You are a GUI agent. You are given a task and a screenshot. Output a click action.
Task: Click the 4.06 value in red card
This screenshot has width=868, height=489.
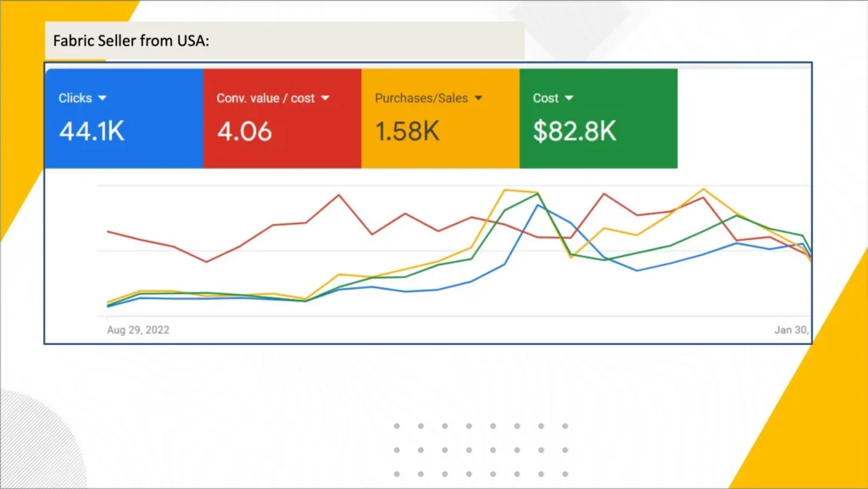tap(244, 131)
